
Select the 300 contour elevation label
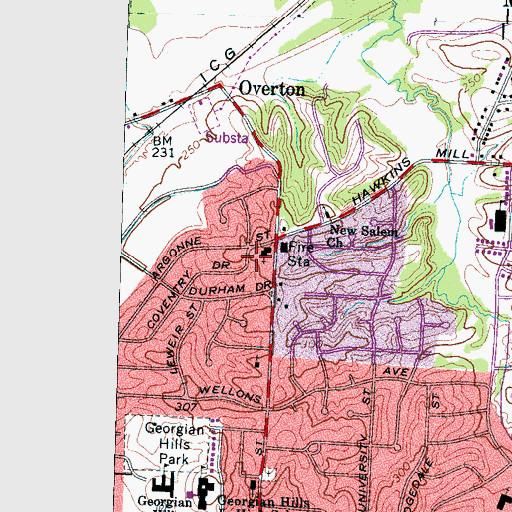[x=403, y=472]
